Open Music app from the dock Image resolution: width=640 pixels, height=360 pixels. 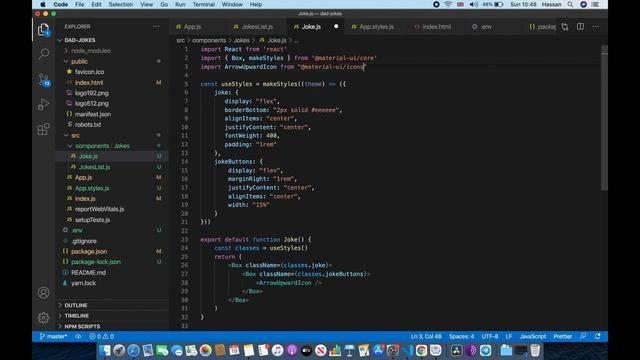click(x=278, y=350)
